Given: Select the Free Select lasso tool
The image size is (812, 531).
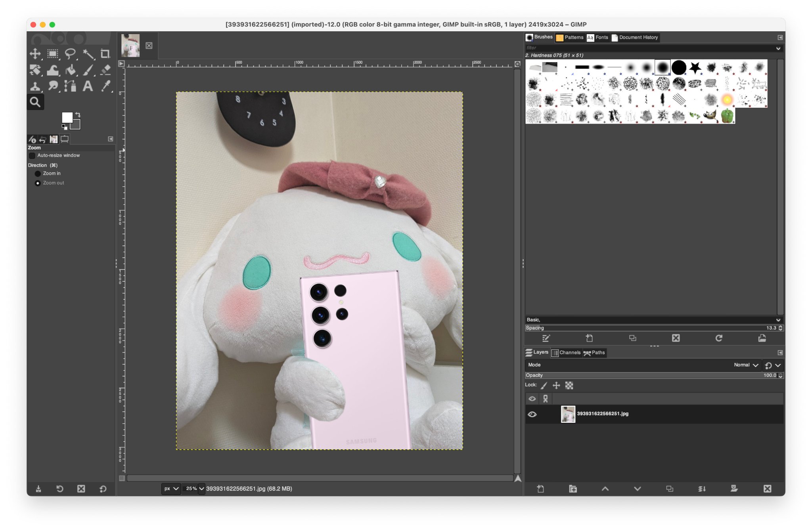Looking at the screenshot, I should click(x=70, y=53).
